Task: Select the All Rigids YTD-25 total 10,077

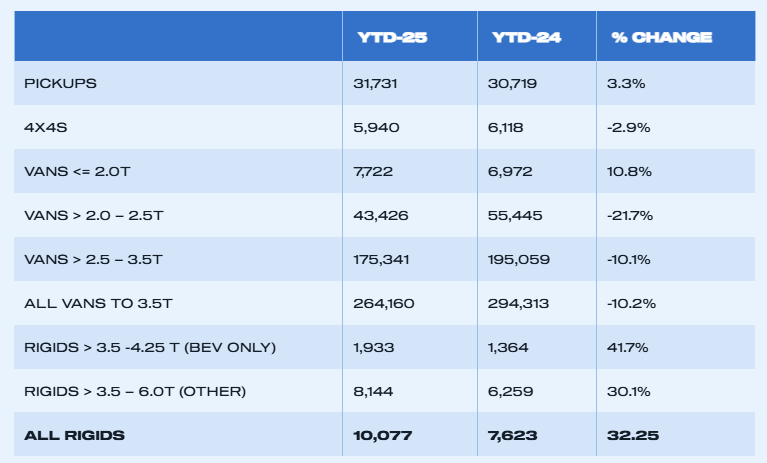Action: pos(381,435)
